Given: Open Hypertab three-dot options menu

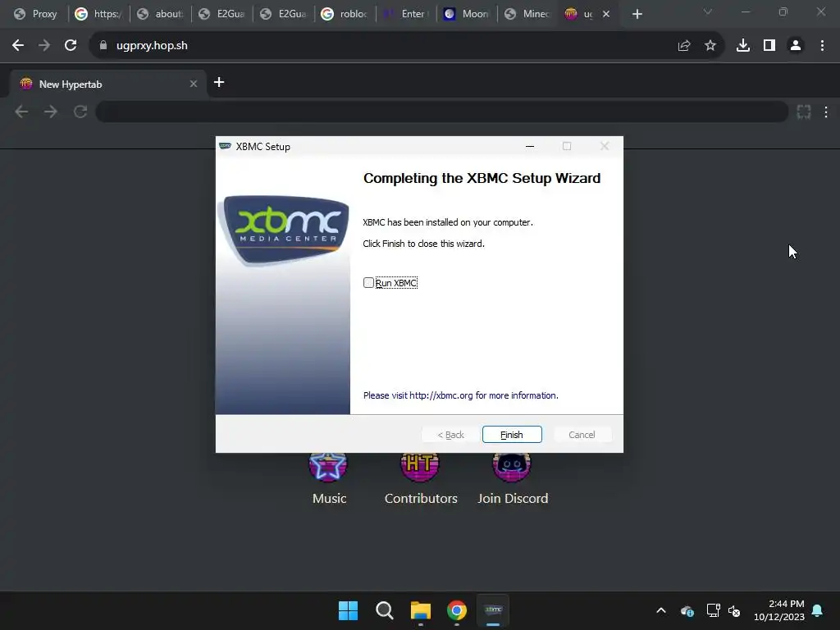Looking at the screenshot, I should click(x=826, y=112).
